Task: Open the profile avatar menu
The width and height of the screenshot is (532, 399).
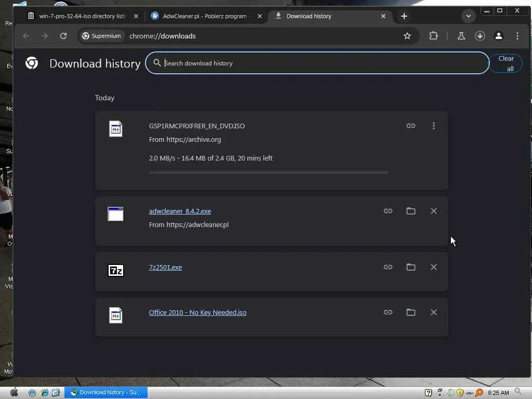Action: (x=498, y=36)
